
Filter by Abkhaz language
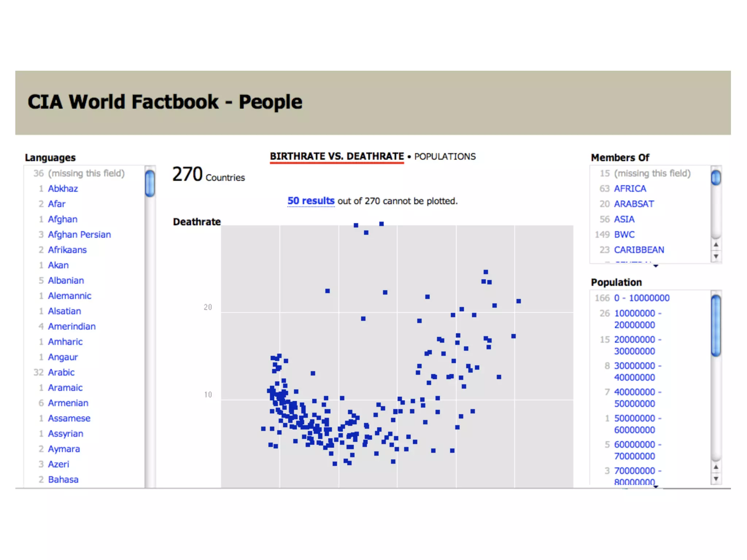(x=63, y=188)
